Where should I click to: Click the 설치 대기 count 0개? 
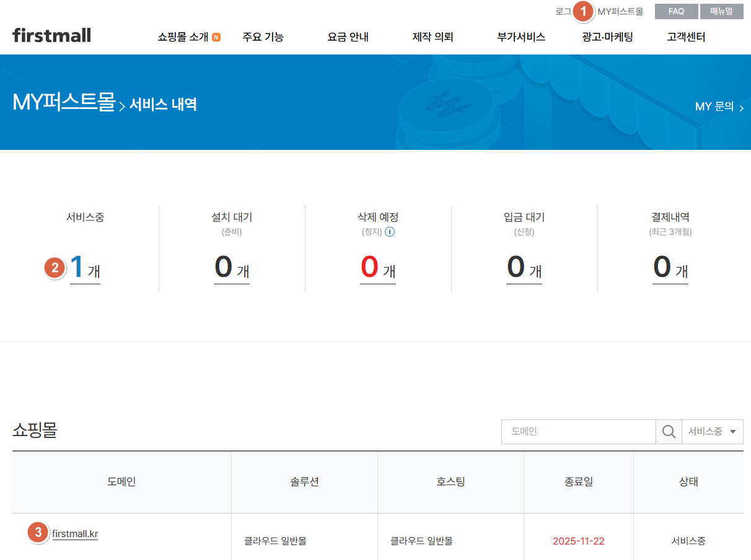pos(232,268)
